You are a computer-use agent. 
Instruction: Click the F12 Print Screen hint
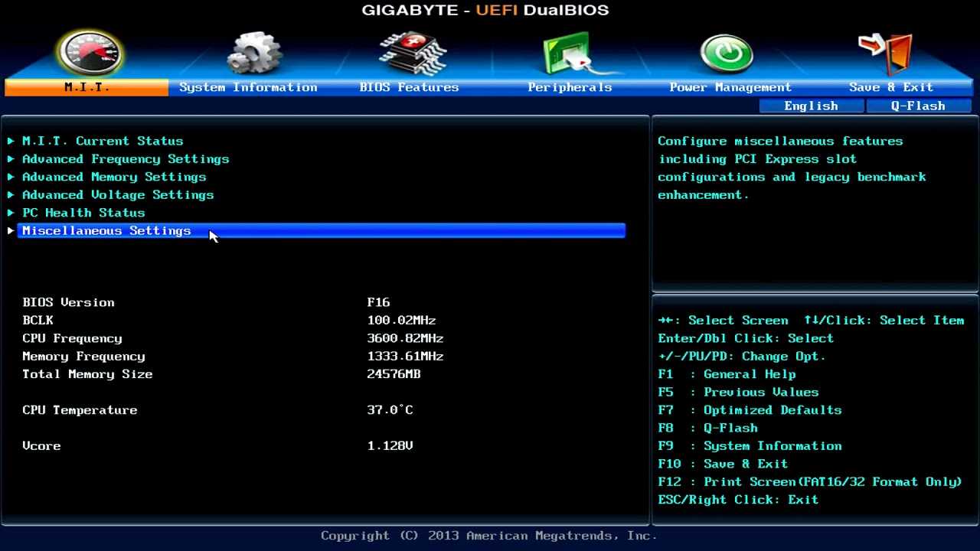coord(810,482)
